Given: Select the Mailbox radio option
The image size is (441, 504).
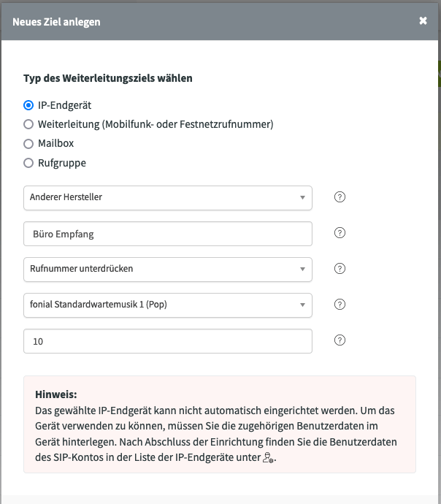Looking at the screenshot, I should coord(28,144).
